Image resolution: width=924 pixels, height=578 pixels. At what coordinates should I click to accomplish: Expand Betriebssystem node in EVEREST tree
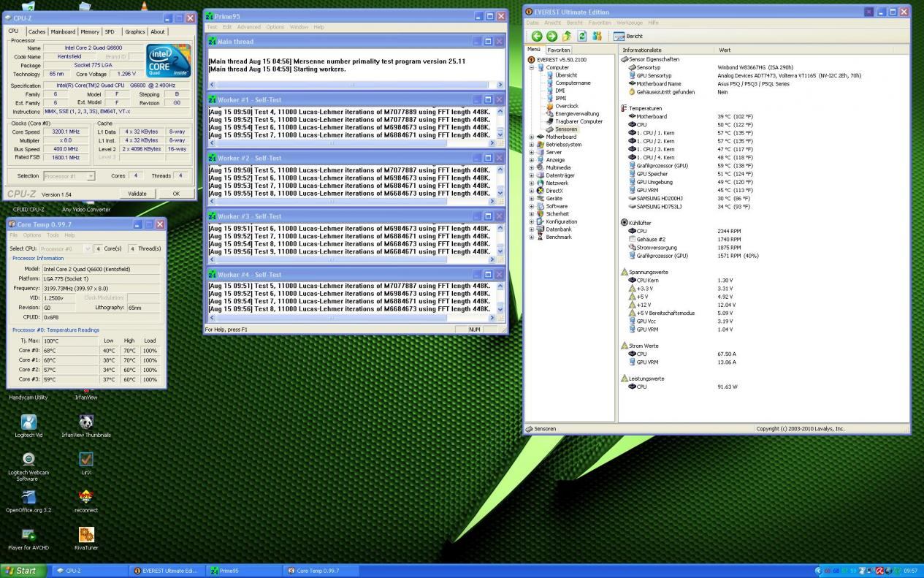point(531,145)
